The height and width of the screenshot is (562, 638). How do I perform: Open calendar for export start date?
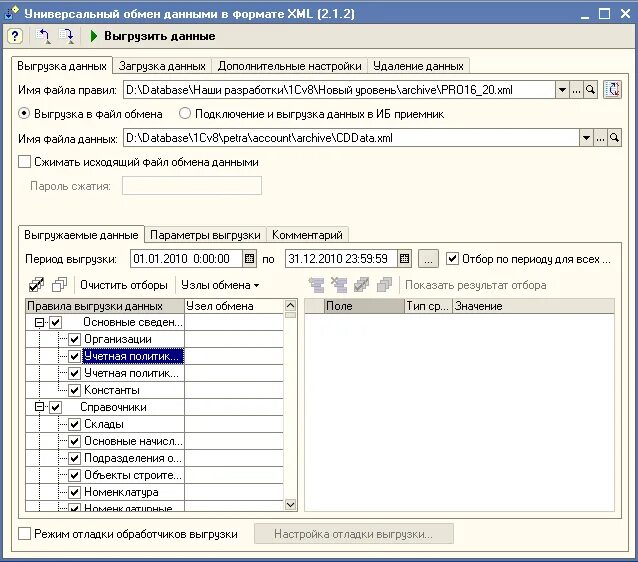point(249,259)
